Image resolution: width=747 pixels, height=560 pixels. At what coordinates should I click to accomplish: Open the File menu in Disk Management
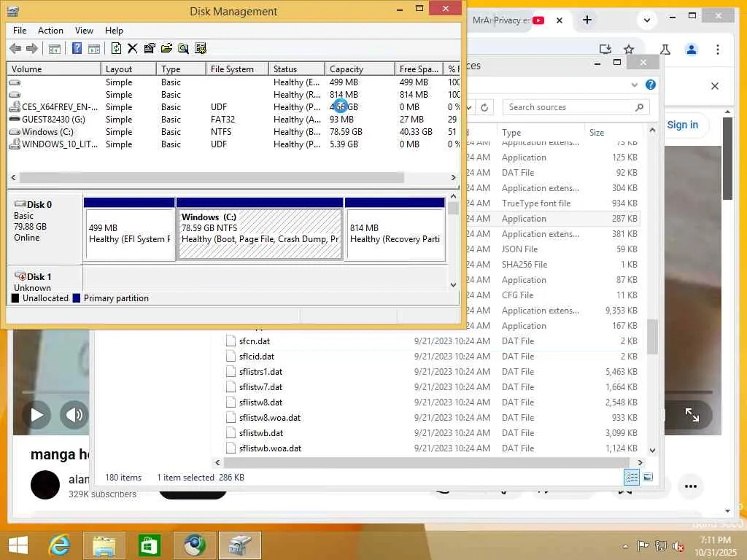20,31
